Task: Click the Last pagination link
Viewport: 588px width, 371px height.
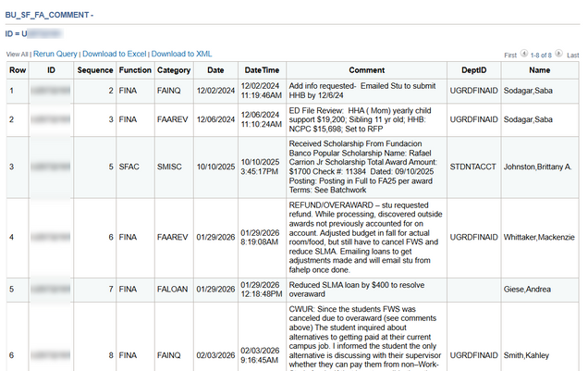Action: point(572,56)
